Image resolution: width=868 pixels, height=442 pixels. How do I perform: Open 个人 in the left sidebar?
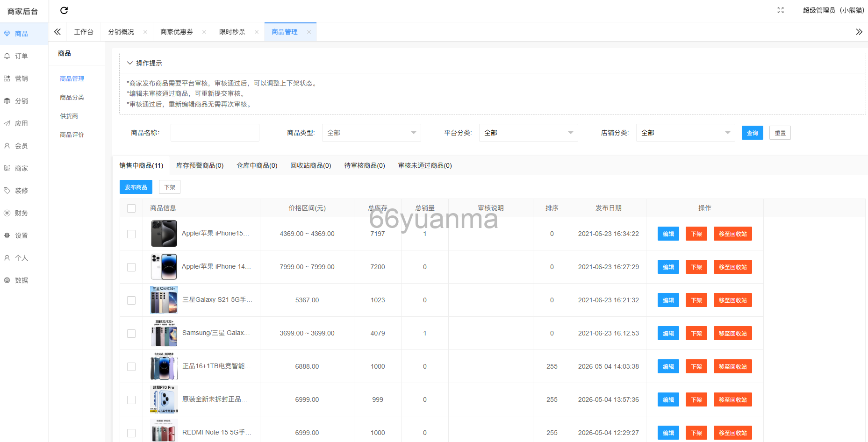click(24, 258)
